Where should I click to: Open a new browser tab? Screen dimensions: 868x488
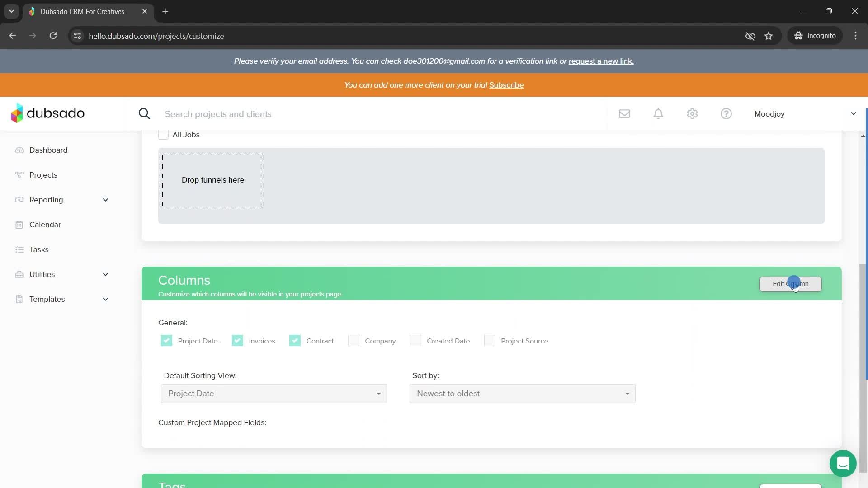click(x=165, y=11)
